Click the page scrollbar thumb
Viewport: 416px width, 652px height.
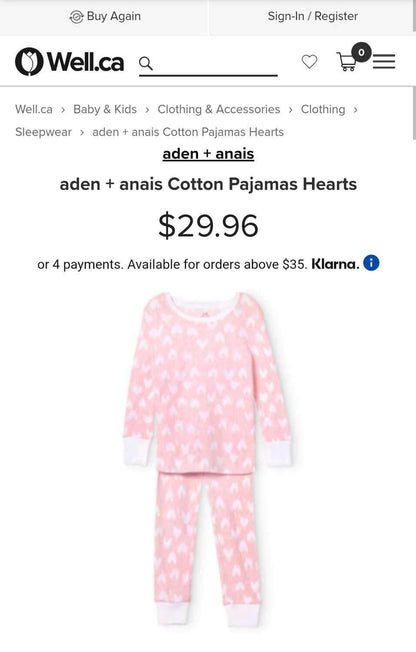(x=414, y=114)
